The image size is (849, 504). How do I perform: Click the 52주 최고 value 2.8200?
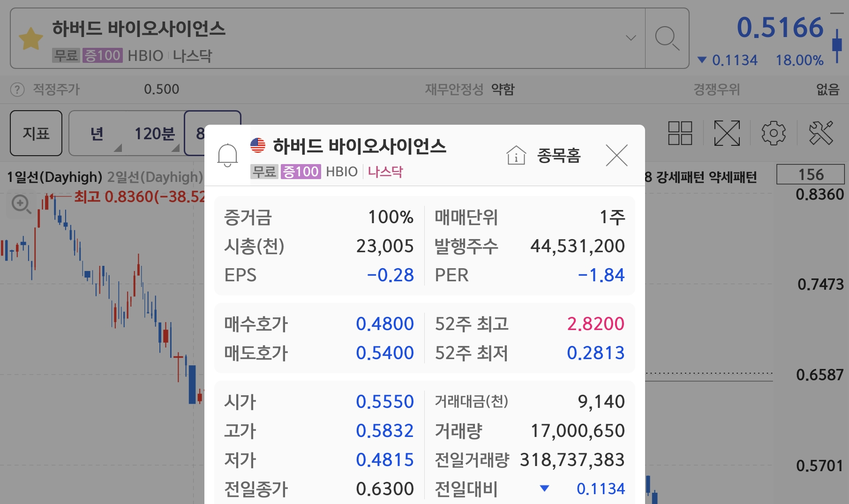595,324
